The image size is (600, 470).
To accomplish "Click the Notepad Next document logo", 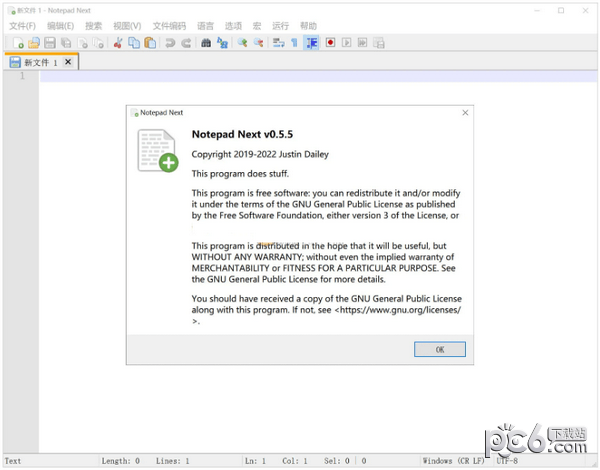I will (158, 151).
